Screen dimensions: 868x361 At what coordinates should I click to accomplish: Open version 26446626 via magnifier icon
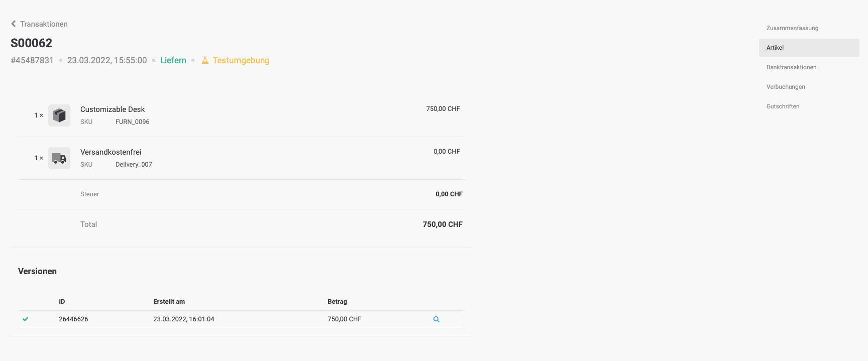tap(436, 319)
